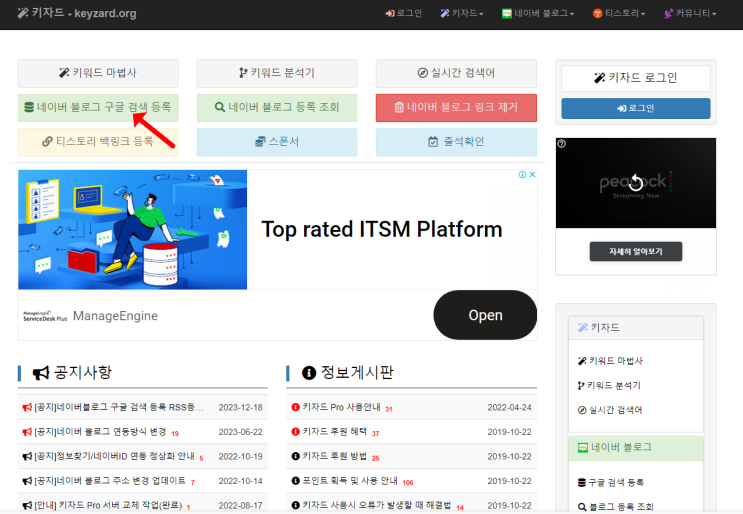
Task: Click the 키자드 로그인 panel title
Action: 636,78
